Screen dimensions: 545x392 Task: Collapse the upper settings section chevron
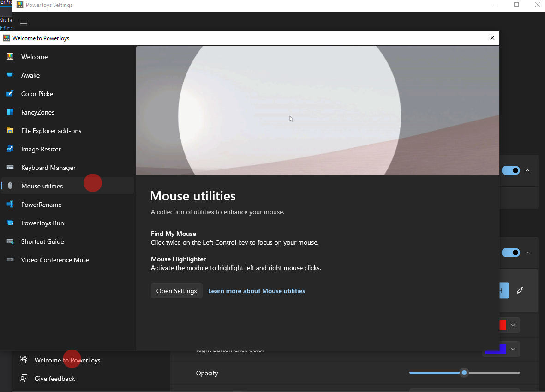(x=527, y=170)
